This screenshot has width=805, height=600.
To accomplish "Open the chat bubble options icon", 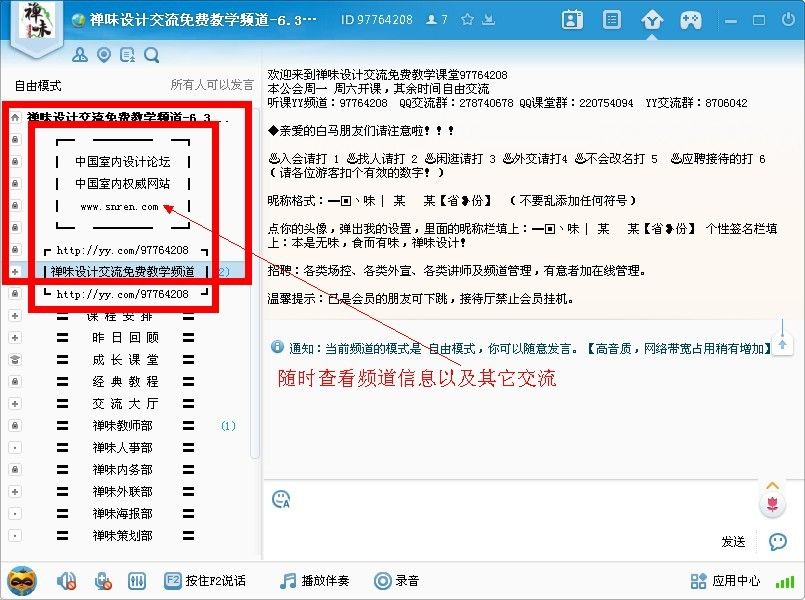I will (778, 541).
